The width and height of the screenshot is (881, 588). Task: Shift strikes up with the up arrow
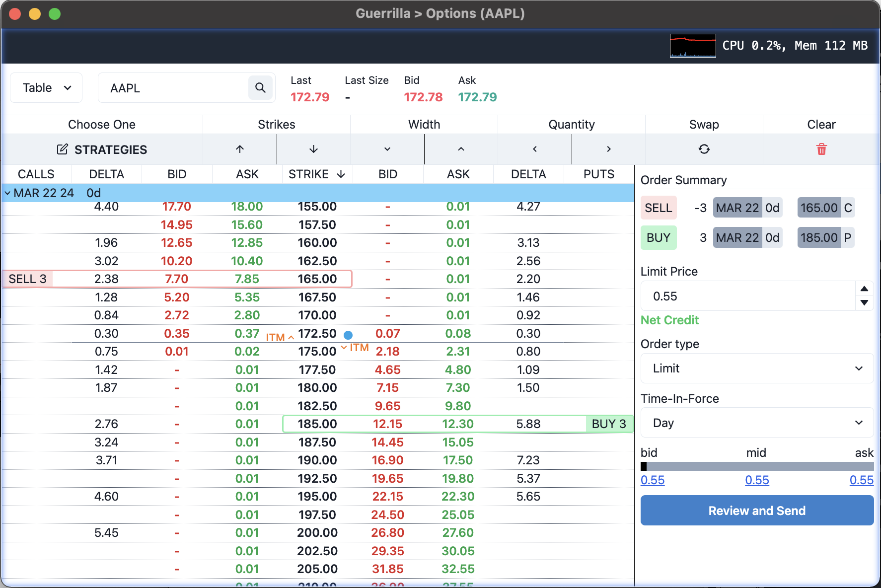[240, 149]
